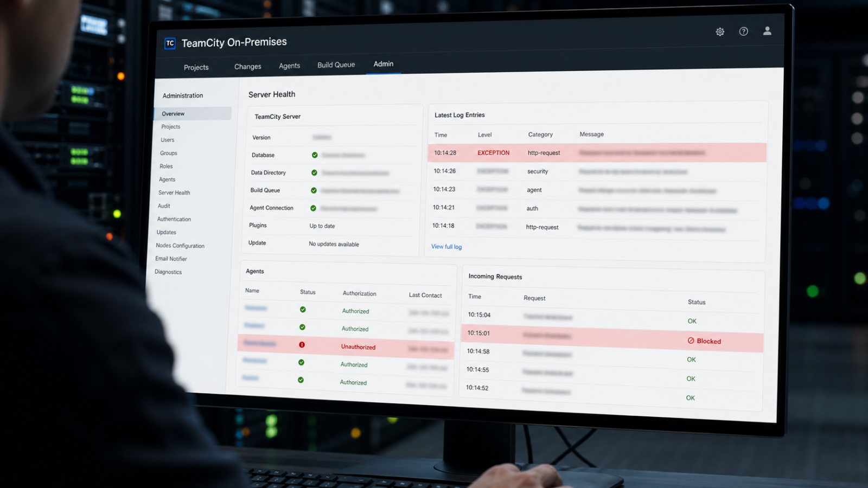Click the TeamCity TC logo icon
The image size is (868, 488).
tap(170, 43)
